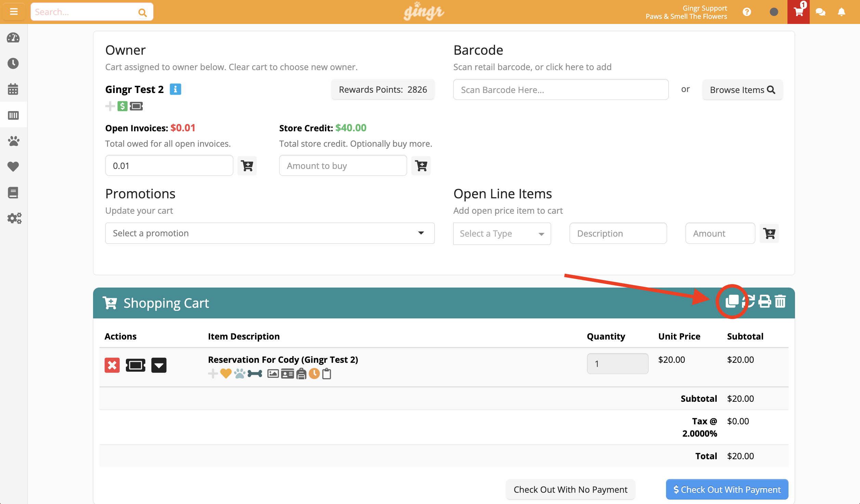Remove the Cody reservation with the red X
The height and width of the screenshot is (504, 860).
point(112,365)
